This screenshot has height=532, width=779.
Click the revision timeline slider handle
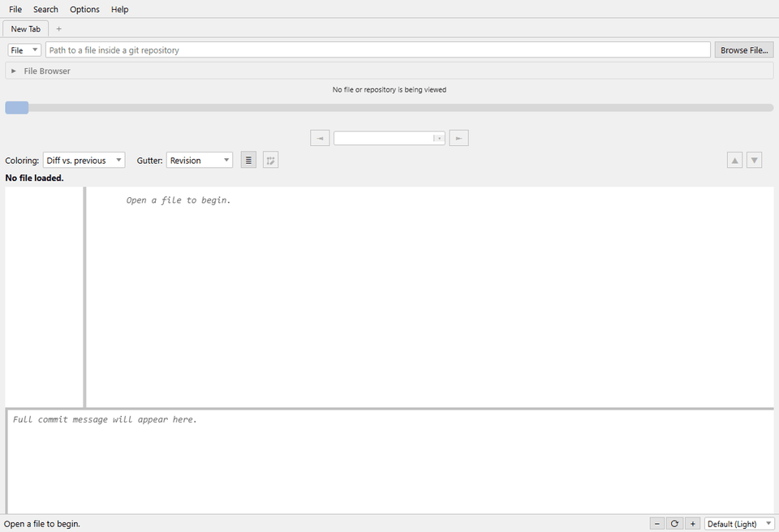(x=17, y=108)
